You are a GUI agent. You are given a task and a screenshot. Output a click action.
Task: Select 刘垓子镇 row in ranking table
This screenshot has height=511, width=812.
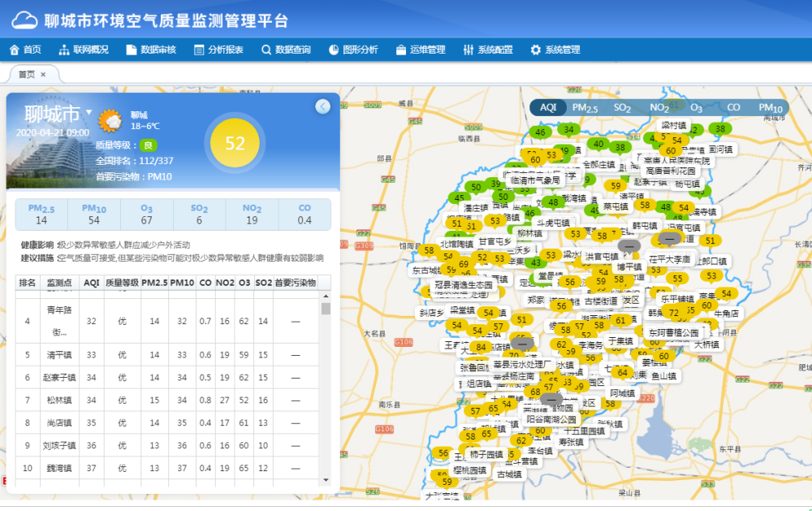click(x=166, y=446)
